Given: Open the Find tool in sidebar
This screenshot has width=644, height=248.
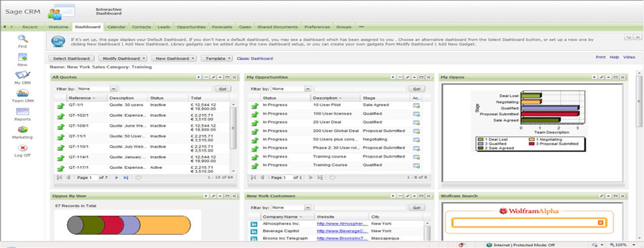Looking at the screenshot, I should point(23,42).
